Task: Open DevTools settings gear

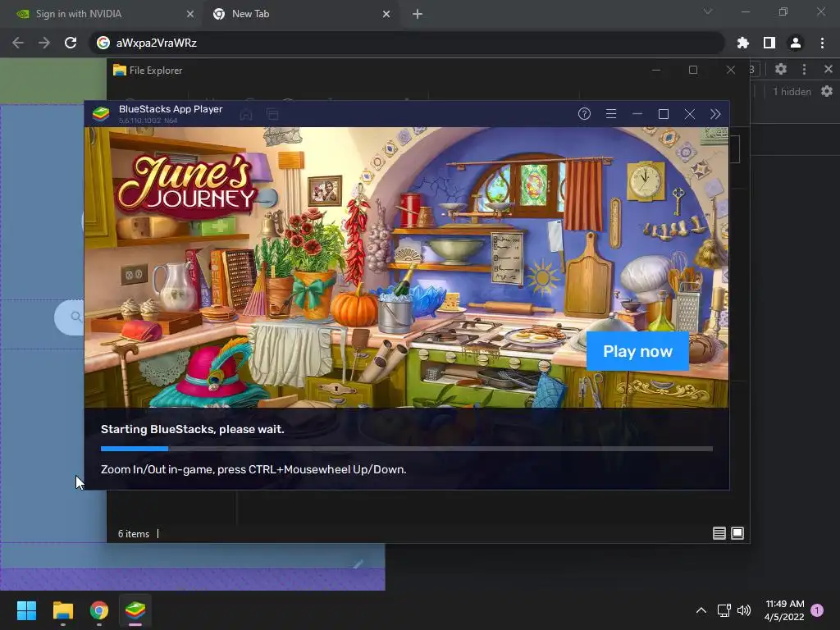Action: (x=781, y=69)
